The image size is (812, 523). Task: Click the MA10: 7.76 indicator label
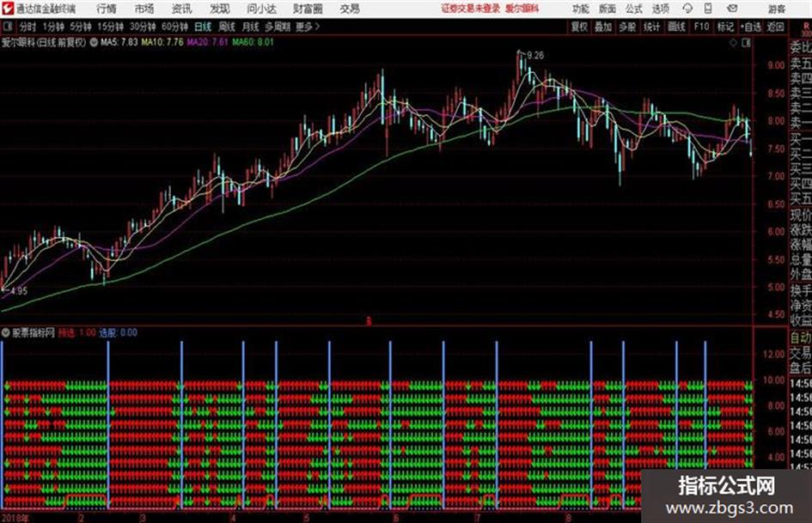tap(162, 42)
